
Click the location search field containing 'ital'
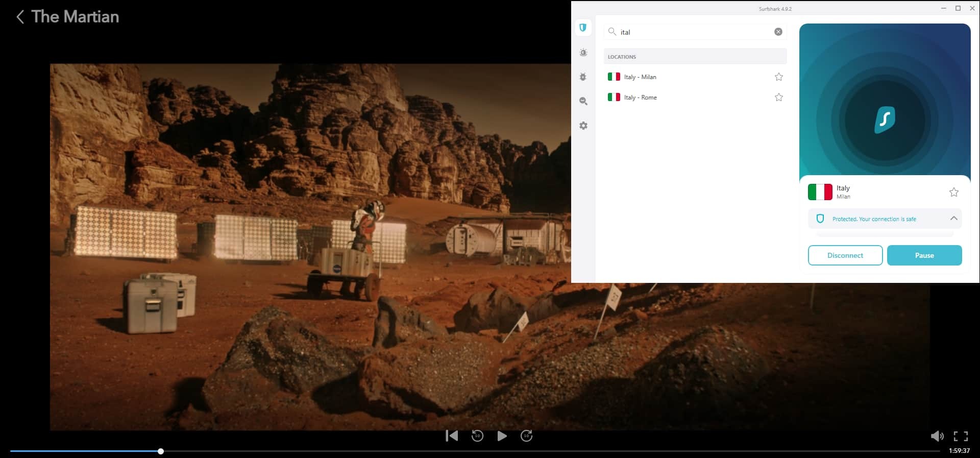pos(695,32)
